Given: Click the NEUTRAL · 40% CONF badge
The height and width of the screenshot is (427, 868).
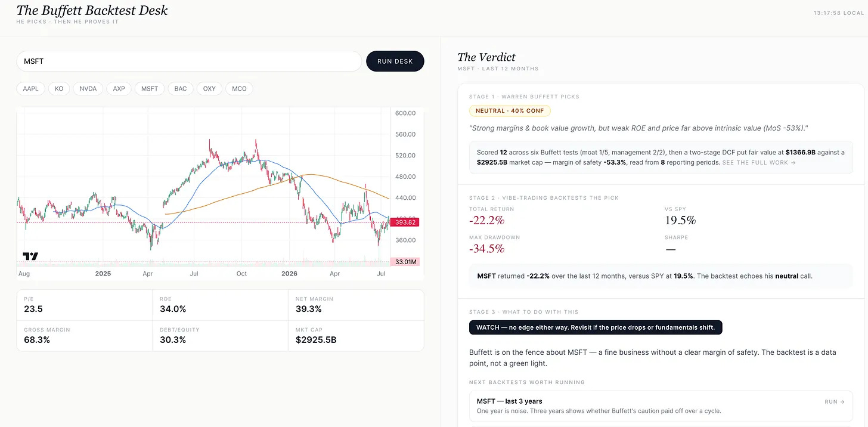Looking at the screenshot, I should coord(510,111).
